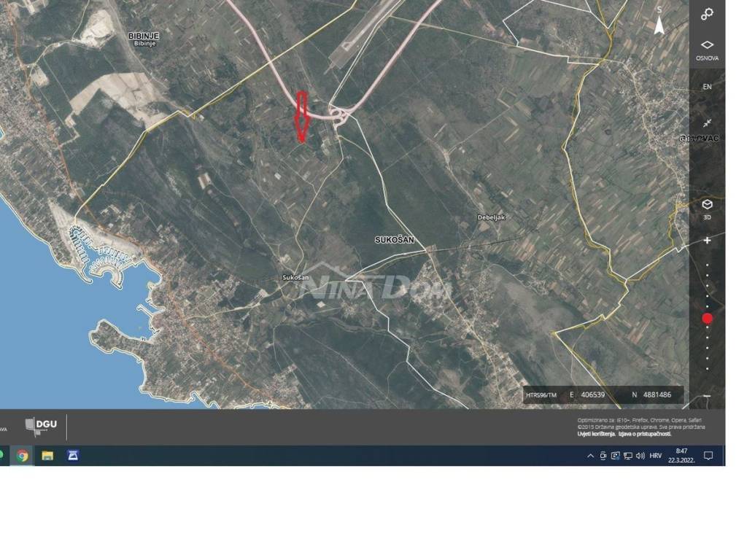The height and width of the screenshot is (560, 747).
Task: Open the notification center icon
Action: pyautogui.click(x=708, y=456)
